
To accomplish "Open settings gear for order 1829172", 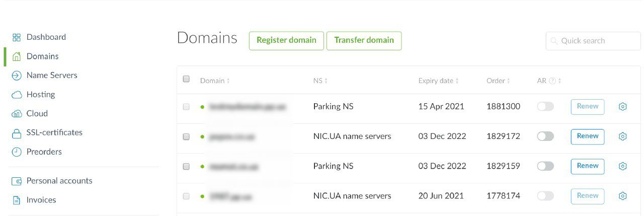I will tap(622, 136).
